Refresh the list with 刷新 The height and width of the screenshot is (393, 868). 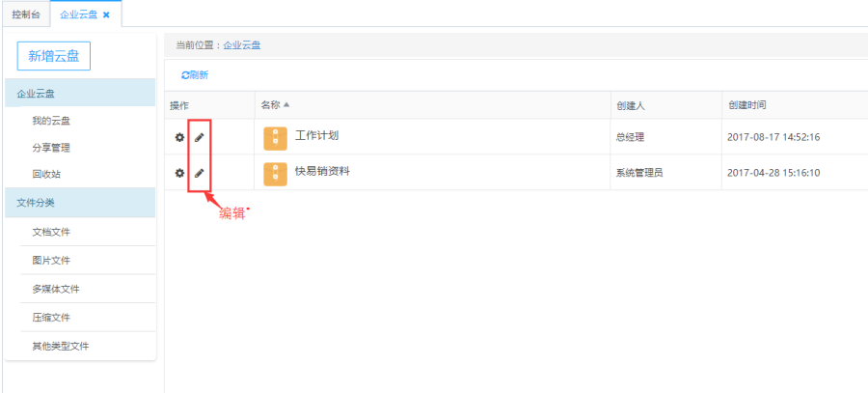point(195,74)
